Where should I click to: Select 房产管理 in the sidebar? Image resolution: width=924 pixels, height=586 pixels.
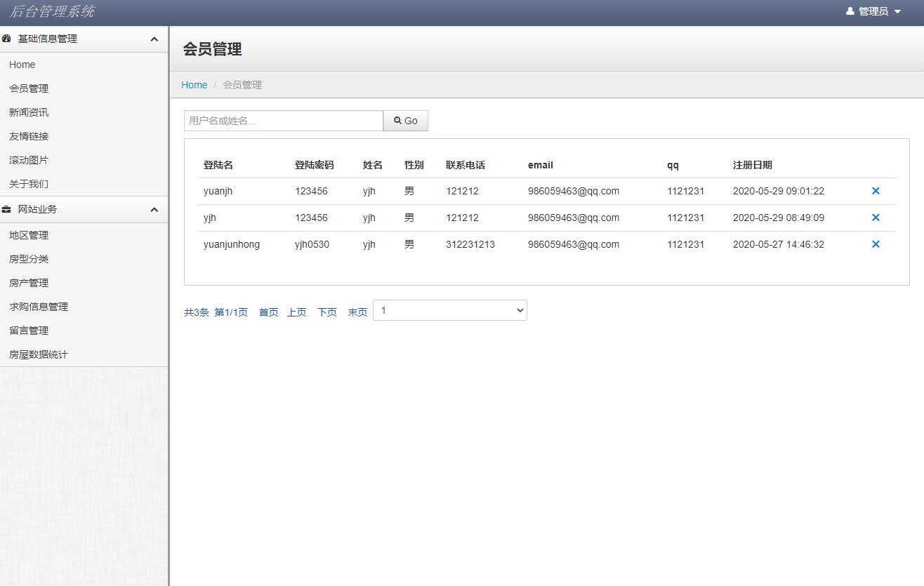(28, 282)
